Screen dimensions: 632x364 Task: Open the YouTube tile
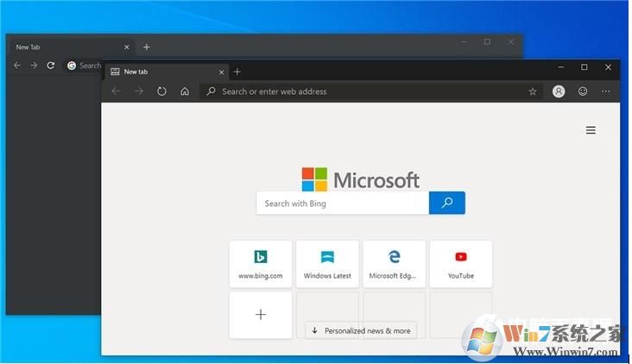[x=461, y=264]
